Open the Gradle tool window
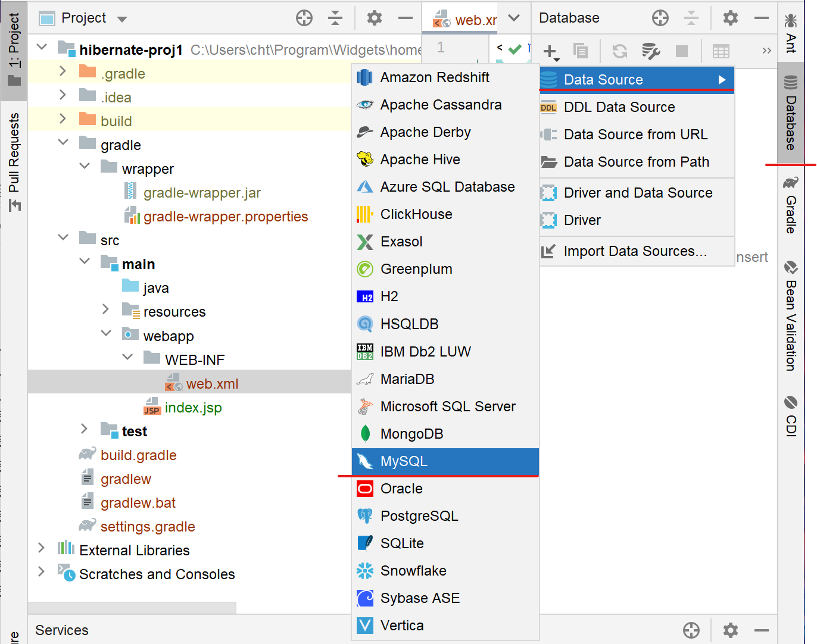The image size is (817, 644). [x=791, y=205]
